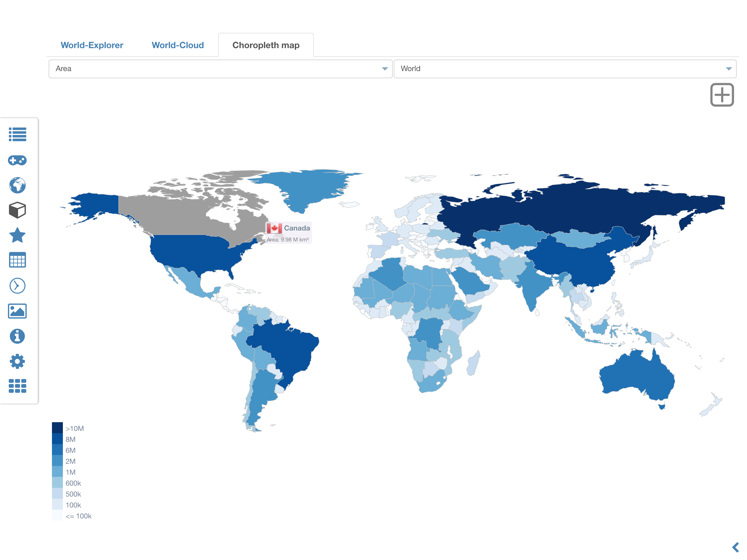Open the settings gear icon
The height and width of the screenshot is (560, 747).
(17, 361)
